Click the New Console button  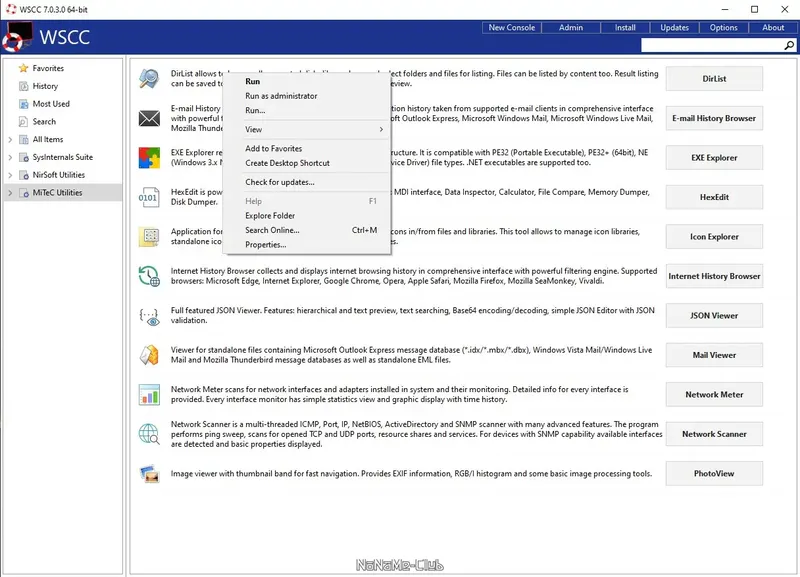(512, 28)
